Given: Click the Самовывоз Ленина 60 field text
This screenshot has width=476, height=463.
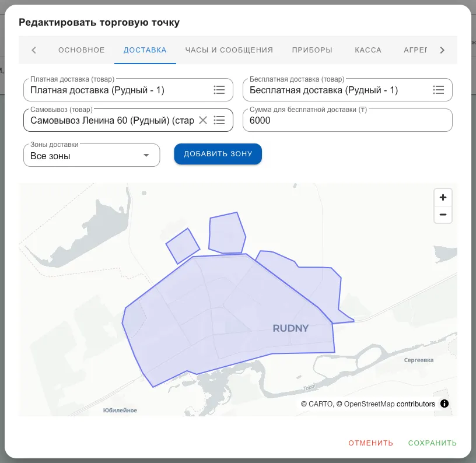Looking at the screenshot, I should [x=112, y=121].
